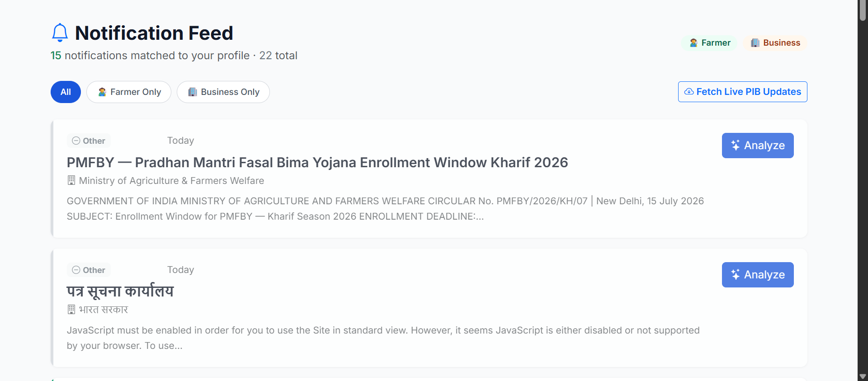
Task: Click the sparkle icon on the PMFBY Analyze button
Action: (x=736, y=146)
